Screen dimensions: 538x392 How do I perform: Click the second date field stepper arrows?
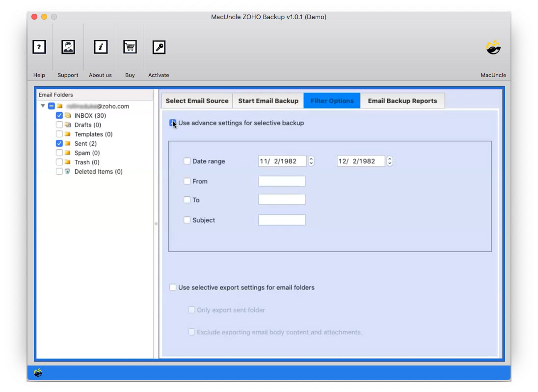point(389,161)
